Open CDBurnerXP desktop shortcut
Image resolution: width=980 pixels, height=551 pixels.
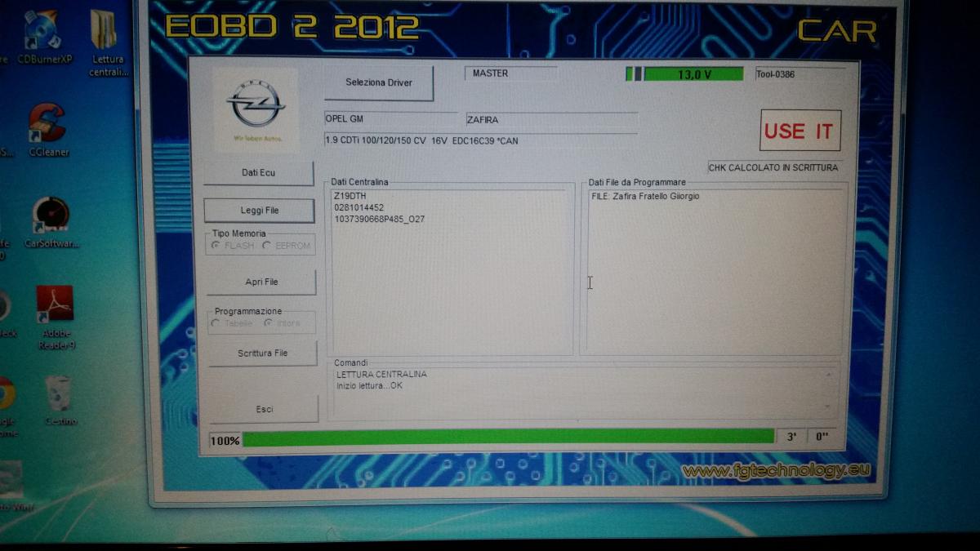pyautogui.click(x=42, y=38)
